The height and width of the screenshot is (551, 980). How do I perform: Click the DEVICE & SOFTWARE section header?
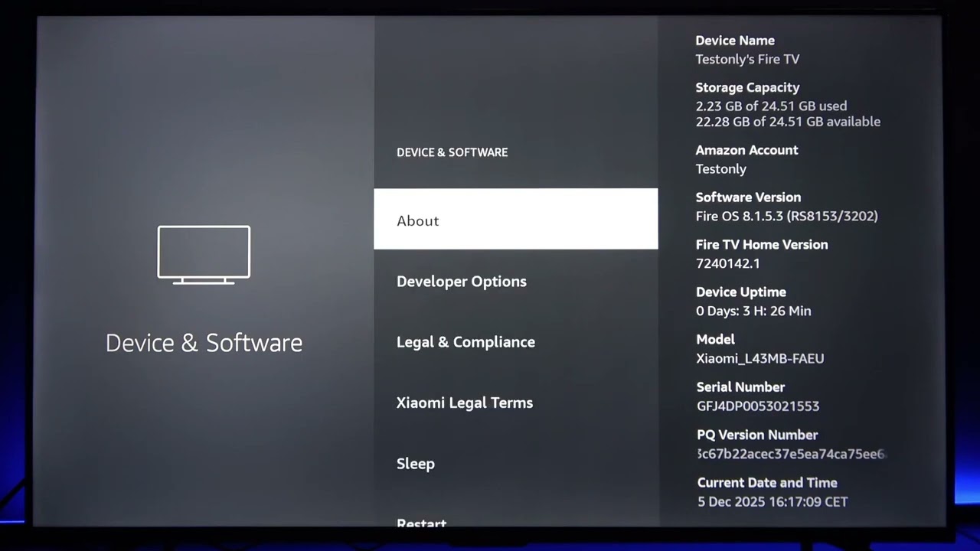(x=452, y=152)
